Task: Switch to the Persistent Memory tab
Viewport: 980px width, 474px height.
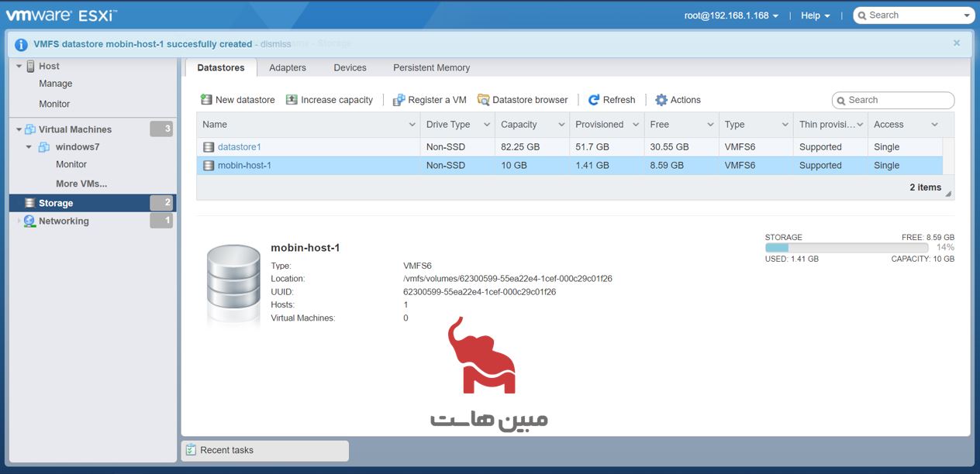Action: (431, 68)
